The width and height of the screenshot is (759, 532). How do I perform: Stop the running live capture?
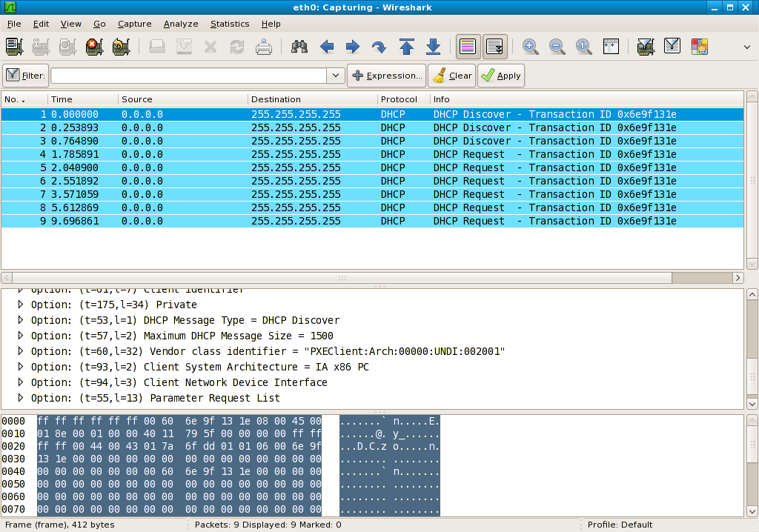94,47
